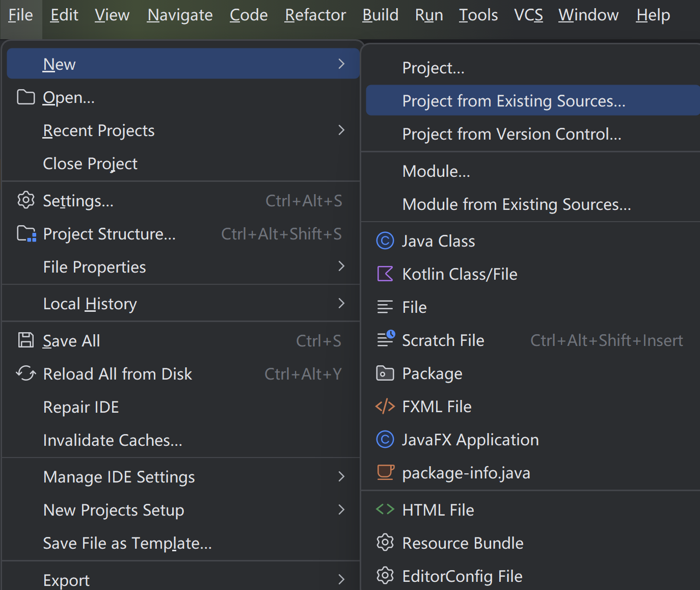
Task: Open Project Structure... entry
Action: pyautogui.click(x=181, y=234)
